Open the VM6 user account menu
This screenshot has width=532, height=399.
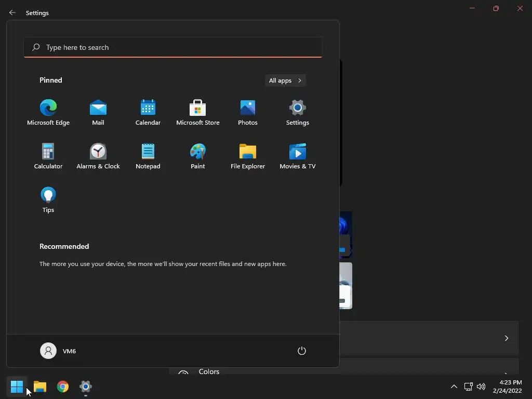[x=58, y=351]
